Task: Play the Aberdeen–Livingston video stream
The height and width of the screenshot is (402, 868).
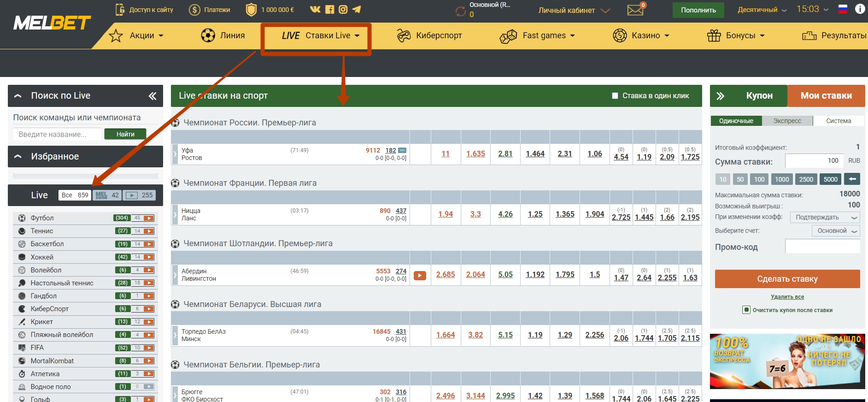Action: [x=420, y=276]
